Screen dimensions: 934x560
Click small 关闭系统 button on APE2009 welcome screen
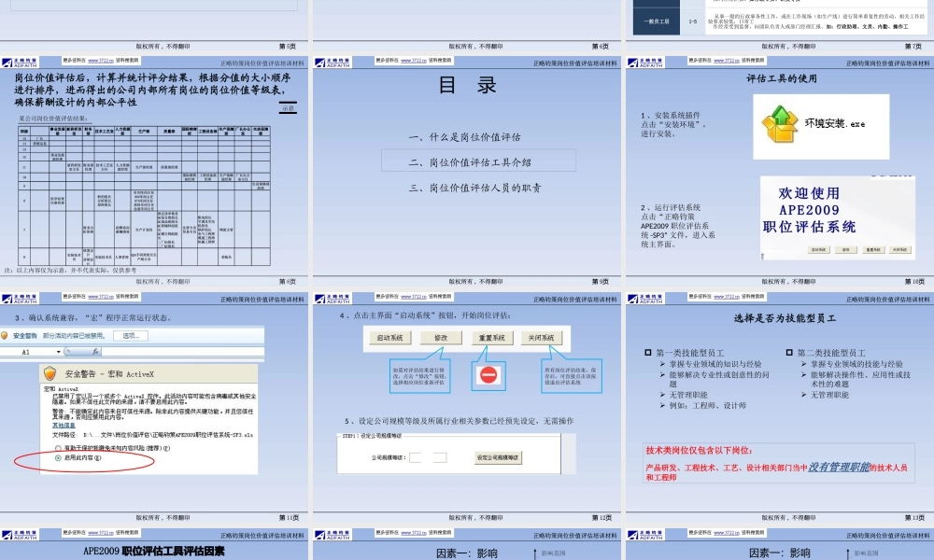900,250
